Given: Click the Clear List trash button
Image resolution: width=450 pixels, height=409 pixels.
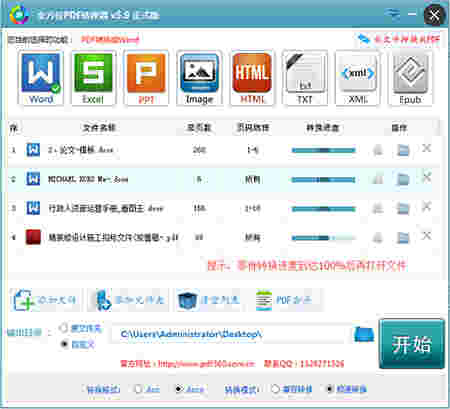Looking at the screenshot, I should click(208, 300).
